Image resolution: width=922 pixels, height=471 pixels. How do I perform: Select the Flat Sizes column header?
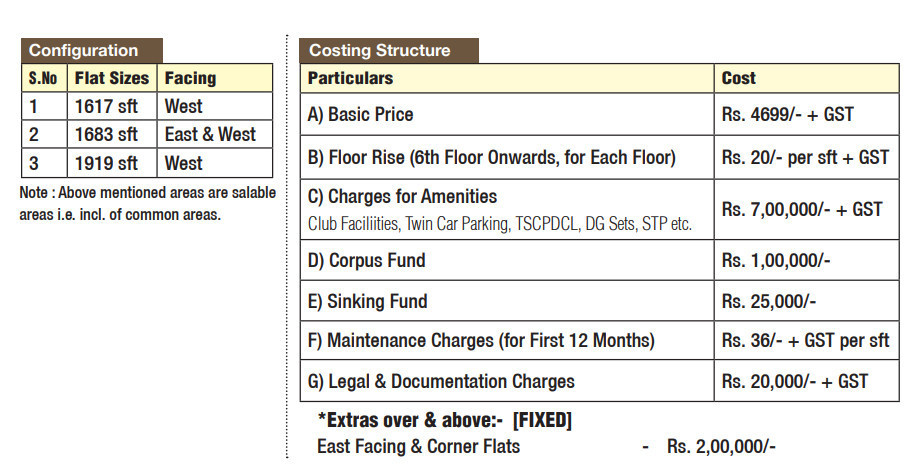111,78
